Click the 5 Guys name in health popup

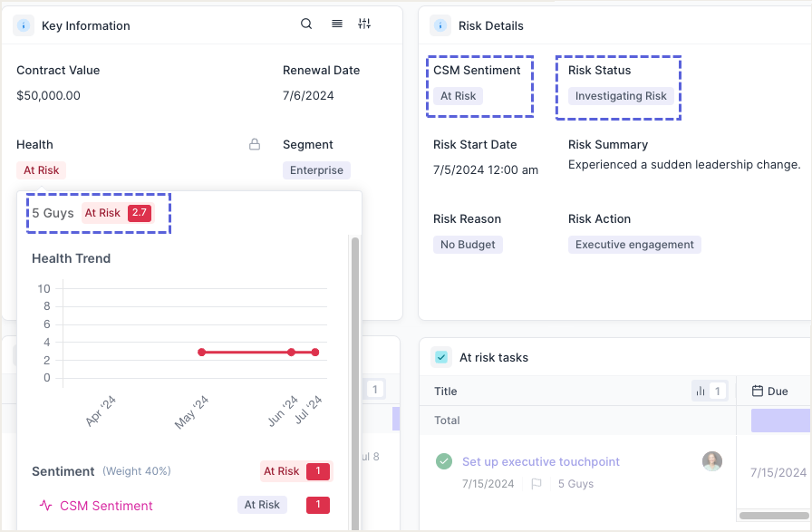[53, 213]
